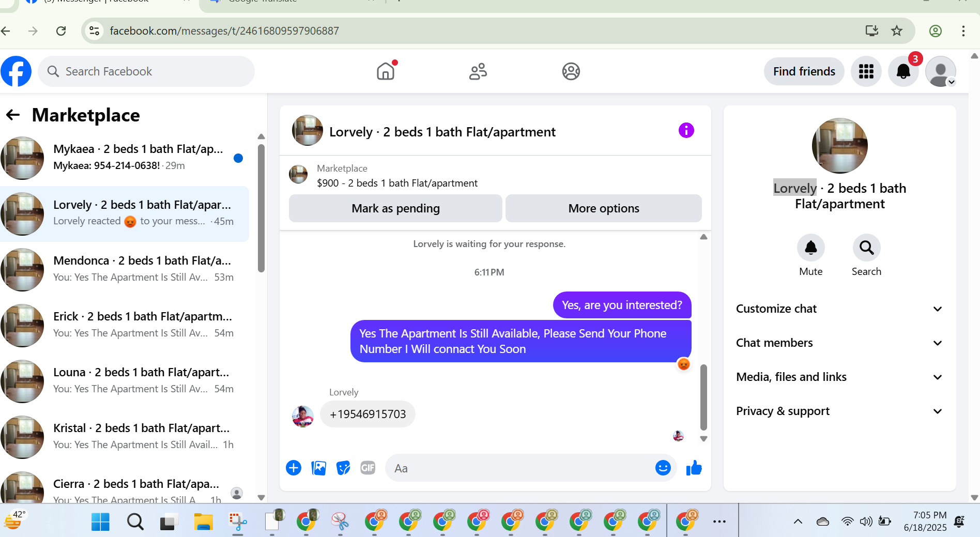
Task: Click the conversation list scrollbar
Action: 261,208
